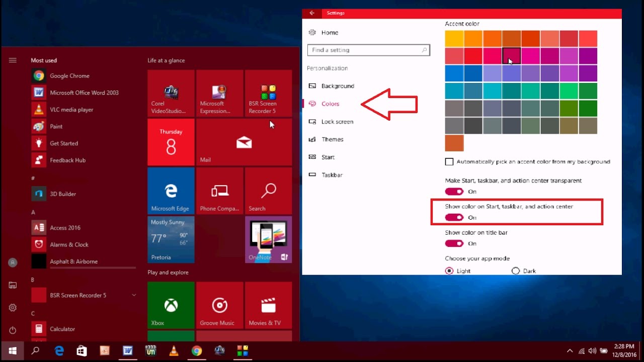
Task: Open Settings gear in Start menu rail
Action: [13, 308]
